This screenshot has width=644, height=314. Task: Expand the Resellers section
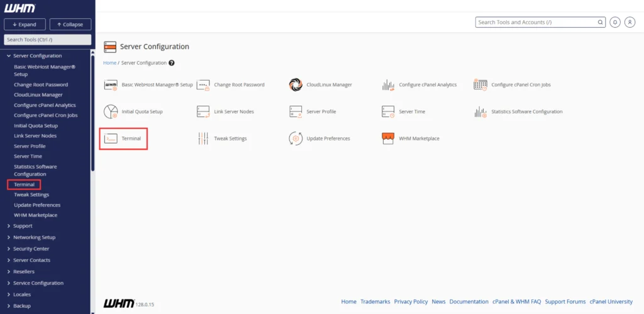9,272
